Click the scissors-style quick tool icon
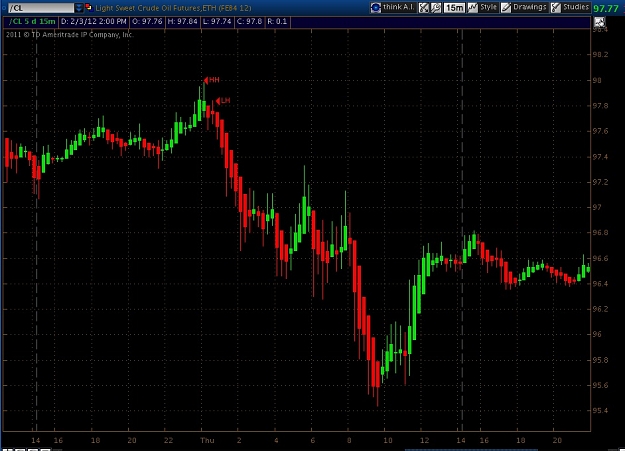The image size is (625, 451). tap(424, 8)
